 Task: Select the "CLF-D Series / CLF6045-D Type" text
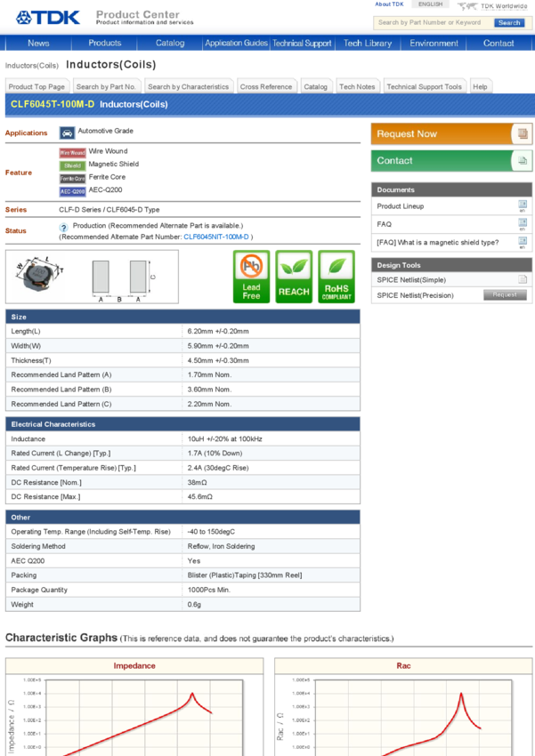109,210
